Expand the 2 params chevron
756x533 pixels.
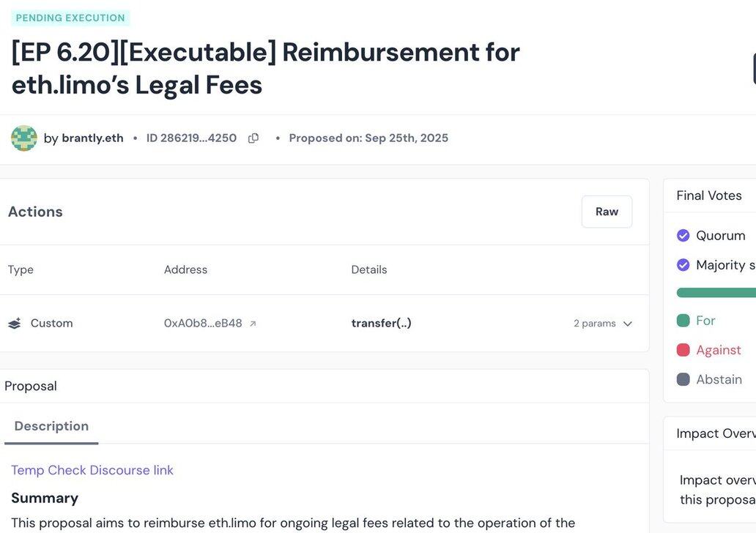[627, 324]
